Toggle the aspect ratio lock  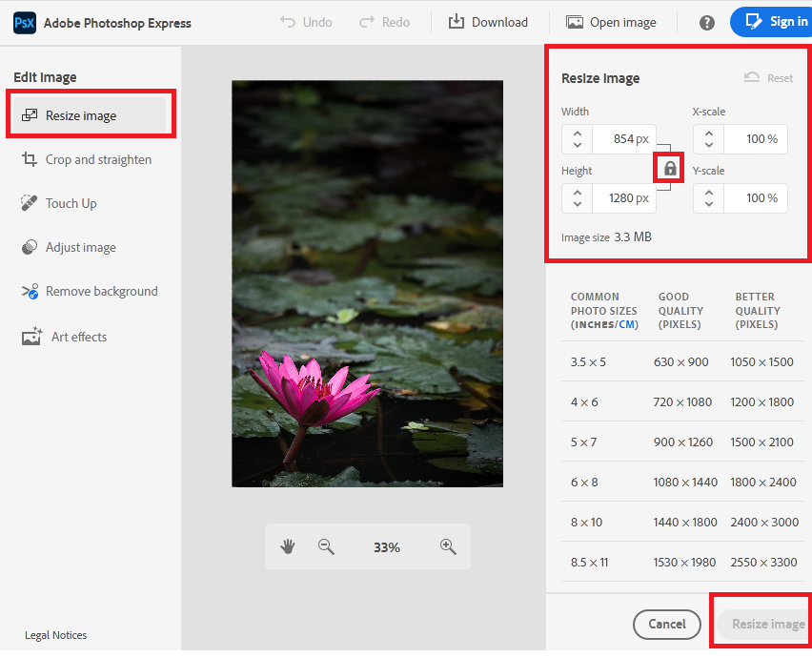pos(670,168)
